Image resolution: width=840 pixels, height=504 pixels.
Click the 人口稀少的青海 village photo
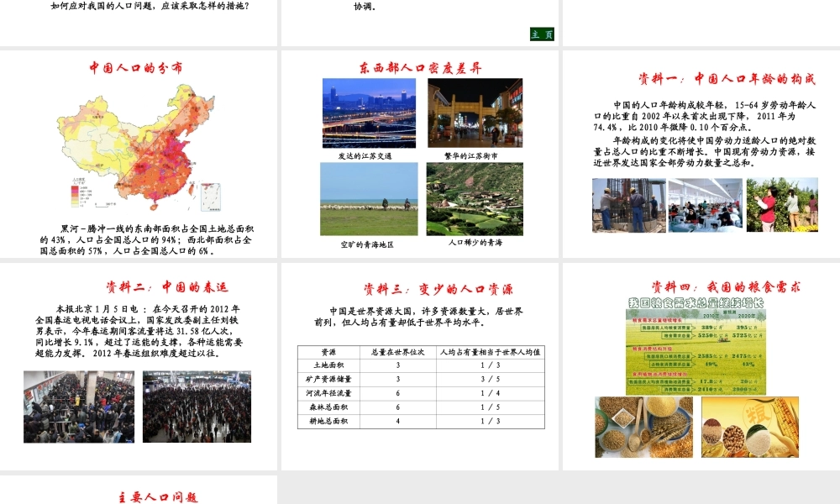475,199
